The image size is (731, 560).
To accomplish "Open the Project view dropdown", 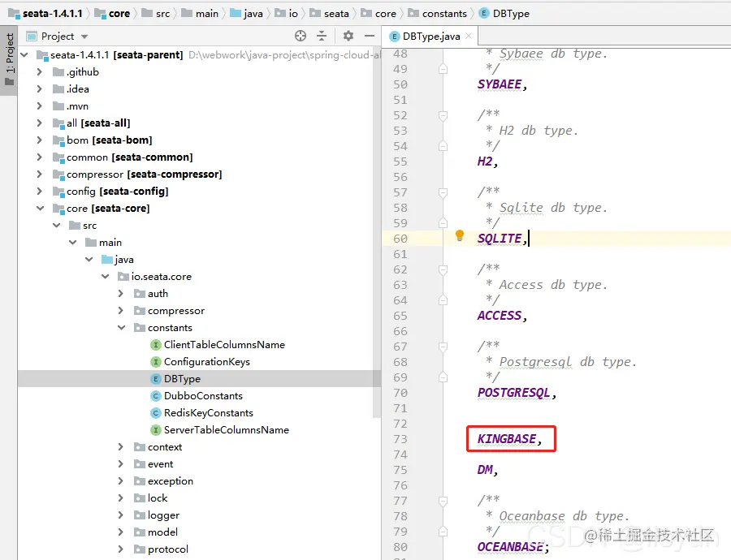I will pyautogui.click(x=84, y=37).
